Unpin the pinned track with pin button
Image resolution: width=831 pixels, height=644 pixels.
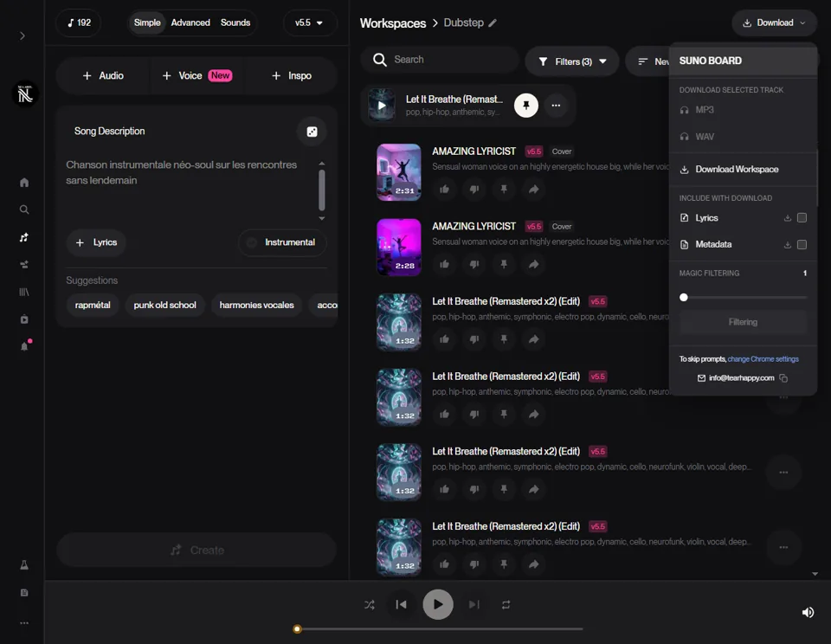(x=526, y=105)
